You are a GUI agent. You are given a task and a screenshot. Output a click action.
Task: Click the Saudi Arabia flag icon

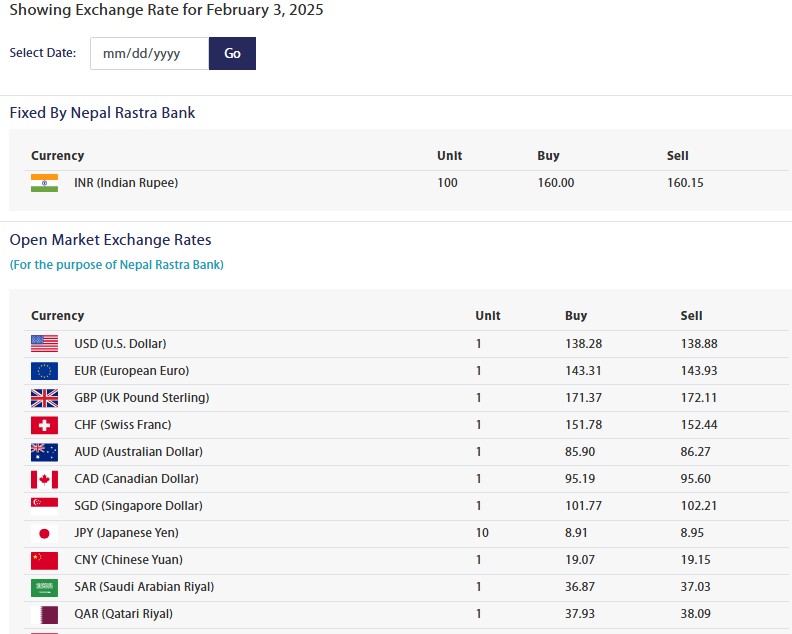coord(44,587)
